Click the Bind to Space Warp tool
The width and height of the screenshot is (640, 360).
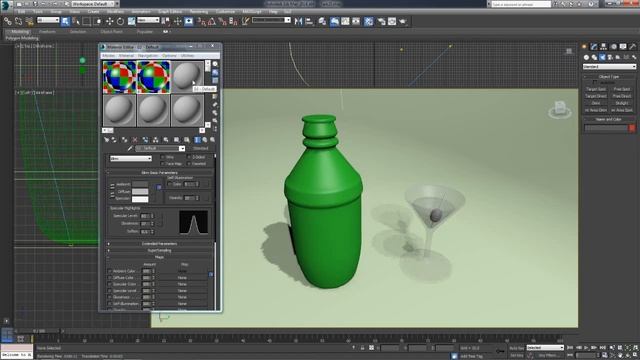29,21
